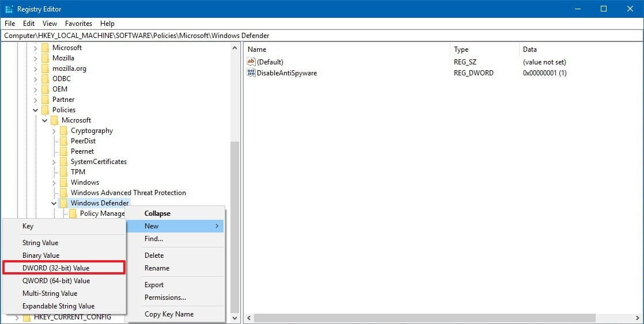The height and width of the screenshot is (324, 644).
Task: Open the Help menu
Action: pyautogui.click(x=107, y=24)
